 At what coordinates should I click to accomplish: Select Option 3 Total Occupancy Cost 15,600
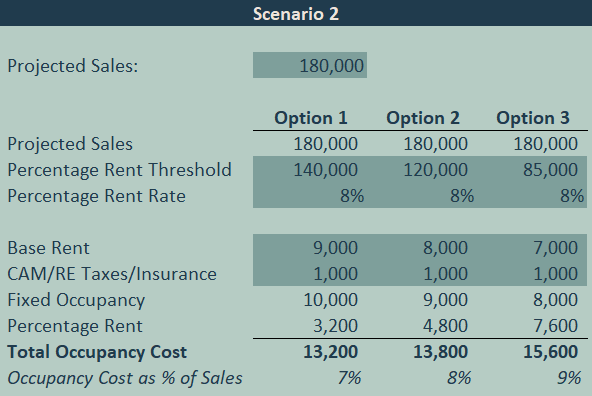pyautogui.click(x=550, y=351)
